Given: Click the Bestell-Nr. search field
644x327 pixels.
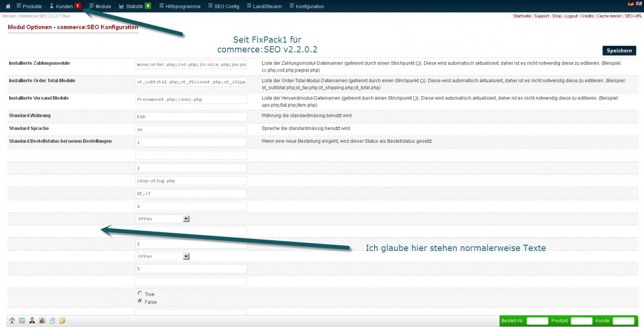Looking at the screenshot, I should tap(537, 321).
